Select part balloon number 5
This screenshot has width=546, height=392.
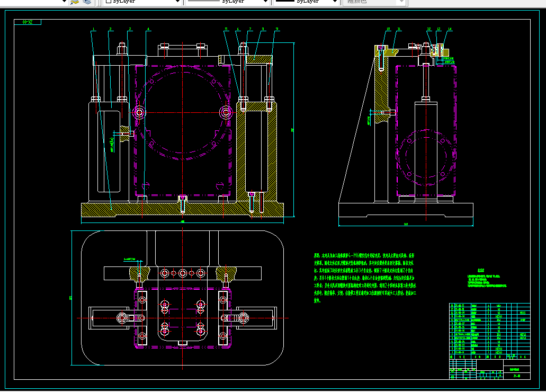(226, 29)
